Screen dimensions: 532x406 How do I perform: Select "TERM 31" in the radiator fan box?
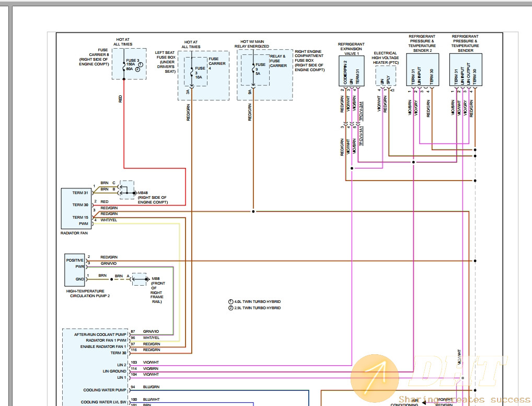(x=80, y=193)
